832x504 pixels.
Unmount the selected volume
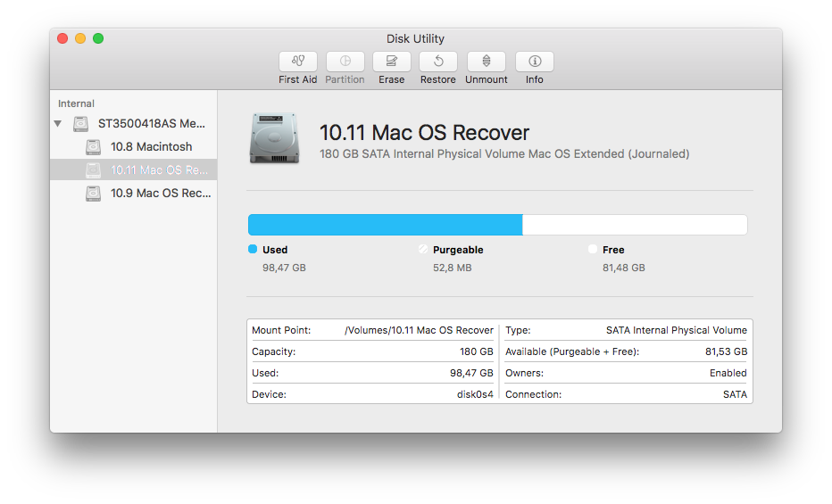(x=486, y=62)
